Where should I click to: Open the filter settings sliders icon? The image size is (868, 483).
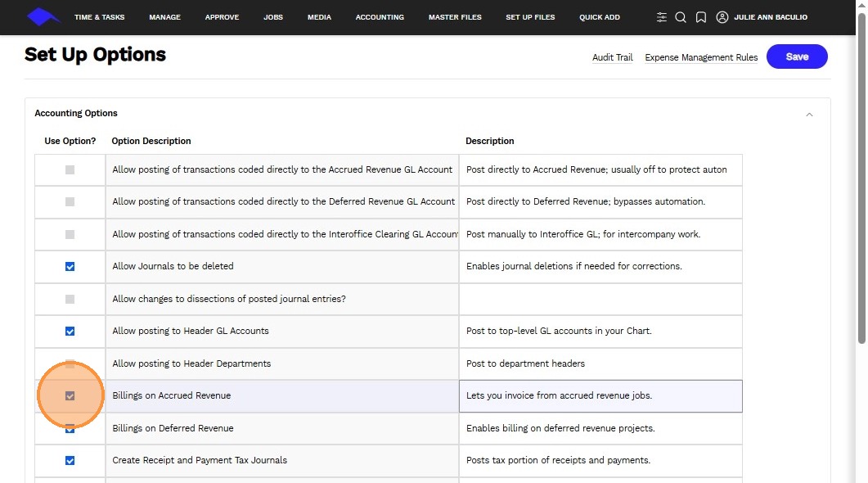[x=662, y=17]
